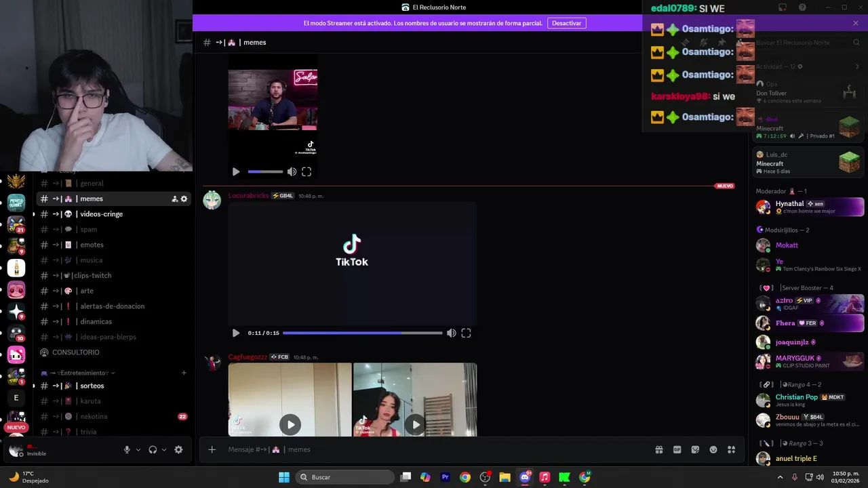Click the Windows taskbar Buscar search box
868x488 pixels.
click(346, 477)
